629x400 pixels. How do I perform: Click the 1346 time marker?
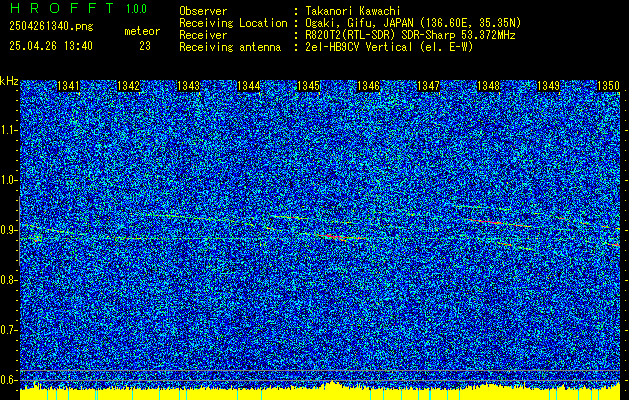click(368, 86)
